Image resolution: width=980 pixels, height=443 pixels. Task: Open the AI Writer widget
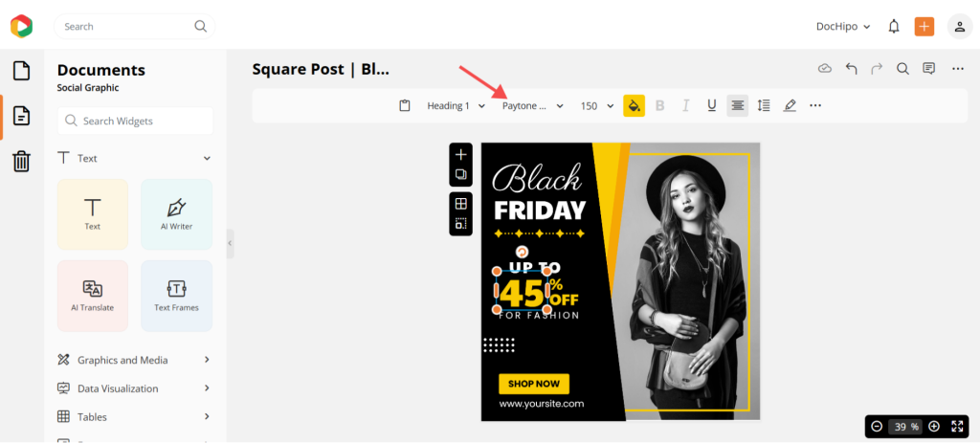click(177, 214)
